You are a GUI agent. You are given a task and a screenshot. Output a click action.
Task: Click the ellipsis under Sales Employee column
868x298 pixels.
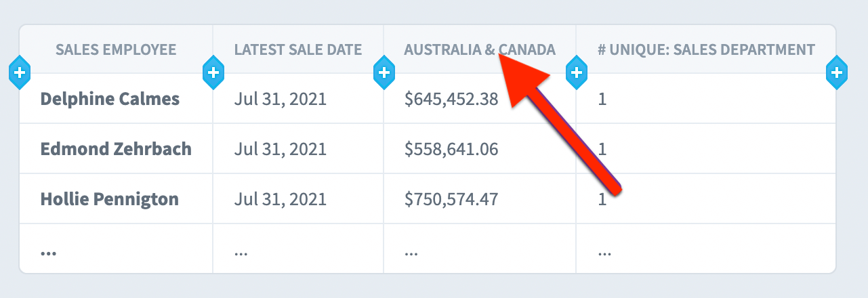48,253
